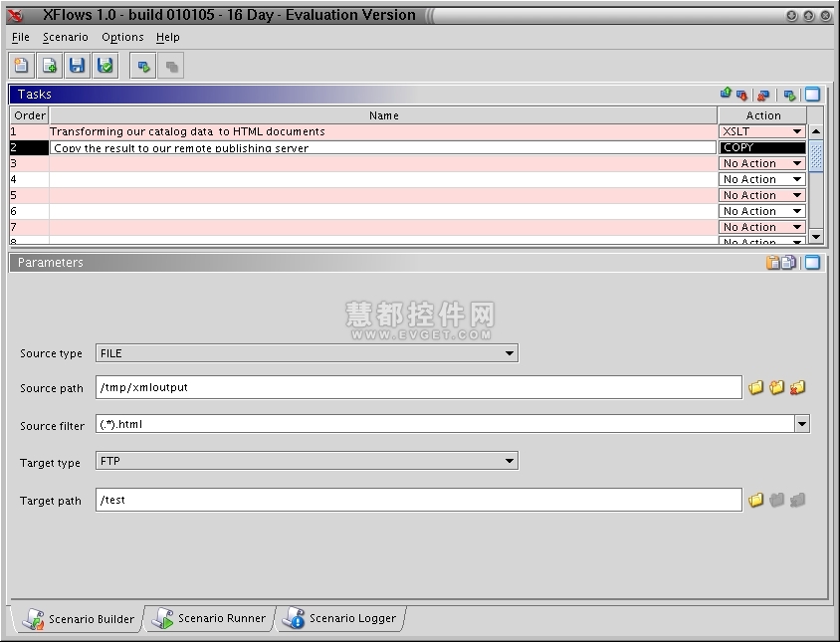Open the Scenario menu
Viewport: 840px width, 642px height.
66,37
